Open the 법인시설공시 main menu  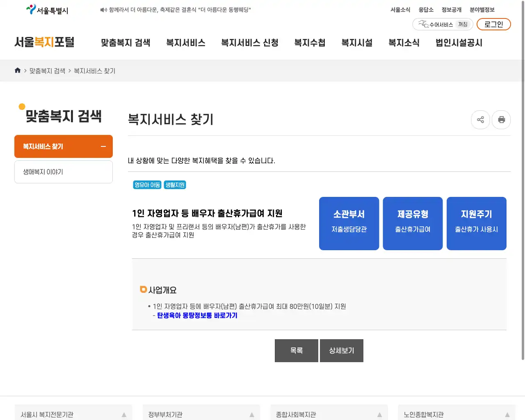click(x=459, y=43)
